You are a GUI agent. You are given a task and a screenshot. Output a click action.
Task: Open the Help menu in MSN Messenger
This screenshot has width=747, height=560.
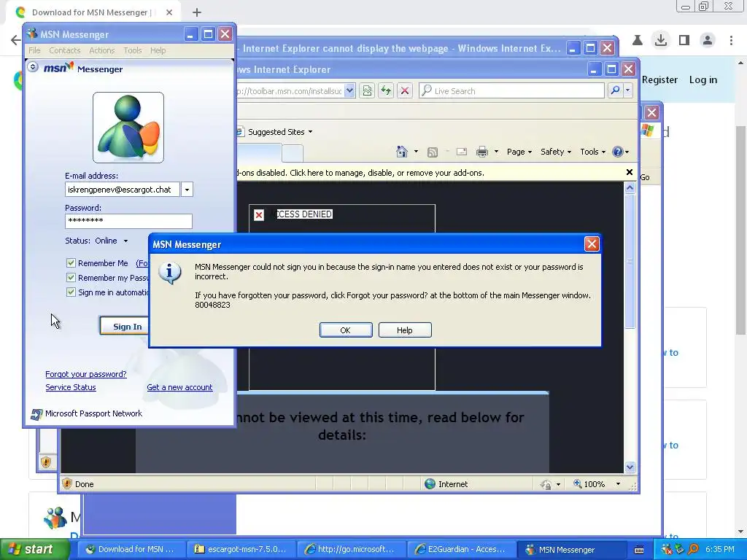(x=158, y=50)
